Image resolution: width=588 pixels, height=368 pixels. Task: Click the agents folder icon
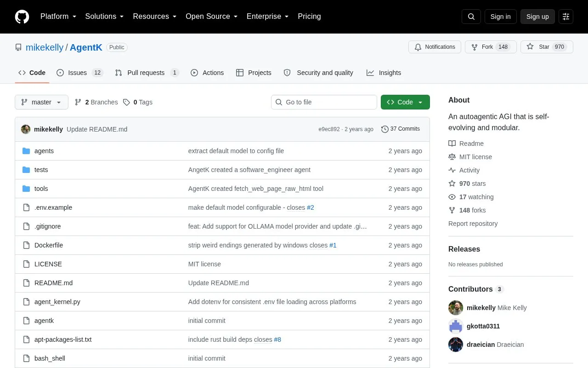click(x=26, y=151)
